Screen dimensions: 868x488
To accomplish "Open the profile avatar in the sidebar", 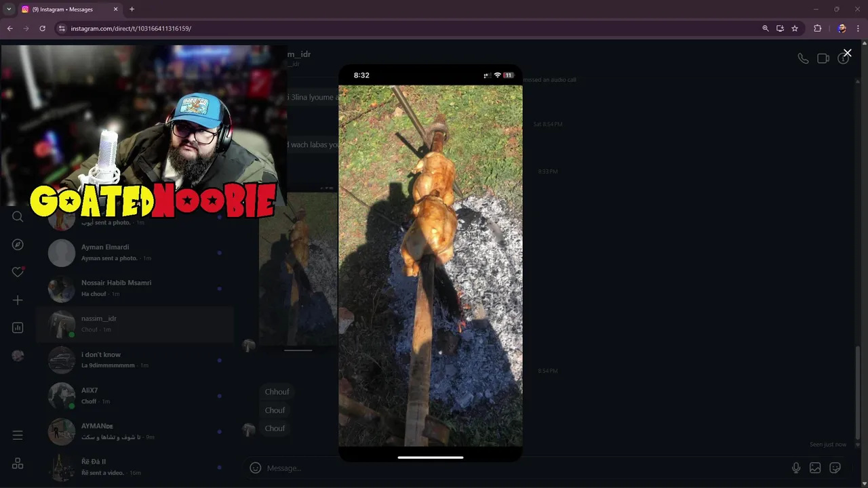I will coord(18,356).
